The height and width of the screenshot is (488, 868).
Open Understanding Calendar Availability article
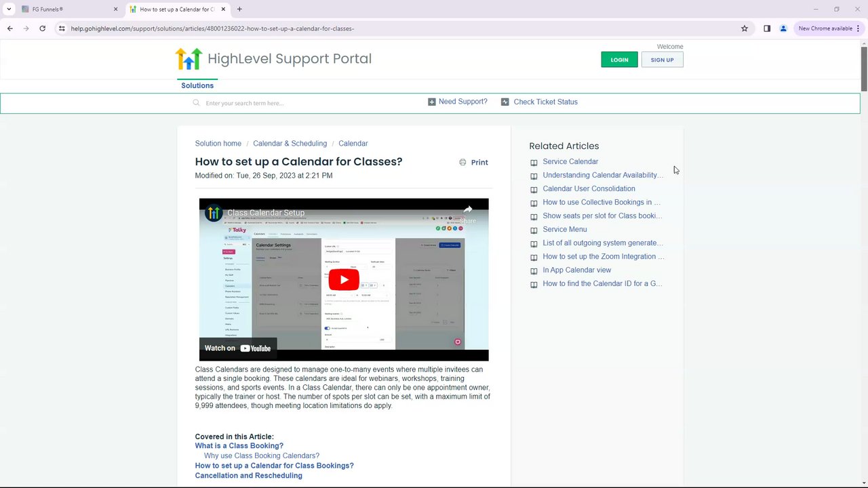coord(603,176)
